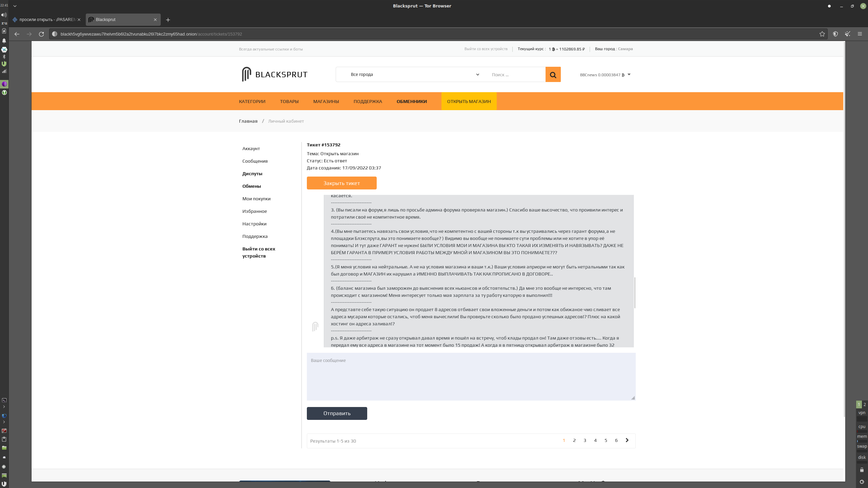The width and height of the screenshot is (868, 488).
Task: Select the Tor Browser taskbar icon
Action: 4,84
